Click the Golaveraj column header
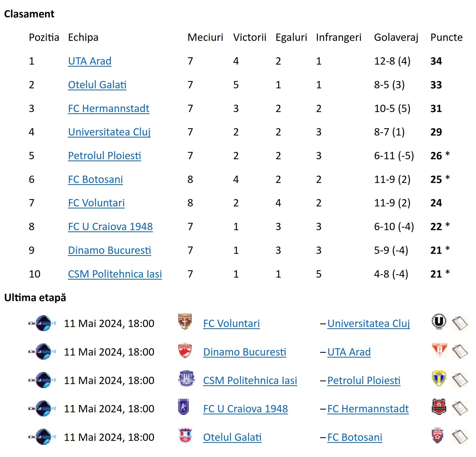Screen dimensions: 476x457 pyautogui.click(x=396, y=37)
